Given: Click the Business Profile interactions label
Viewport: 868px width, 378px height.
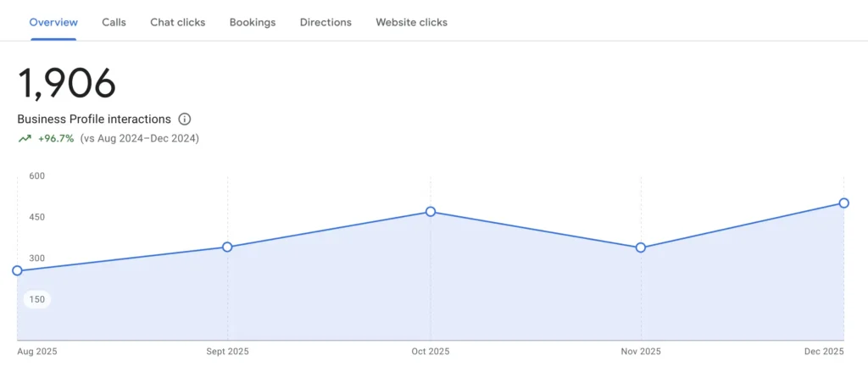Looking at the screenshot, I should coord(94,120).
